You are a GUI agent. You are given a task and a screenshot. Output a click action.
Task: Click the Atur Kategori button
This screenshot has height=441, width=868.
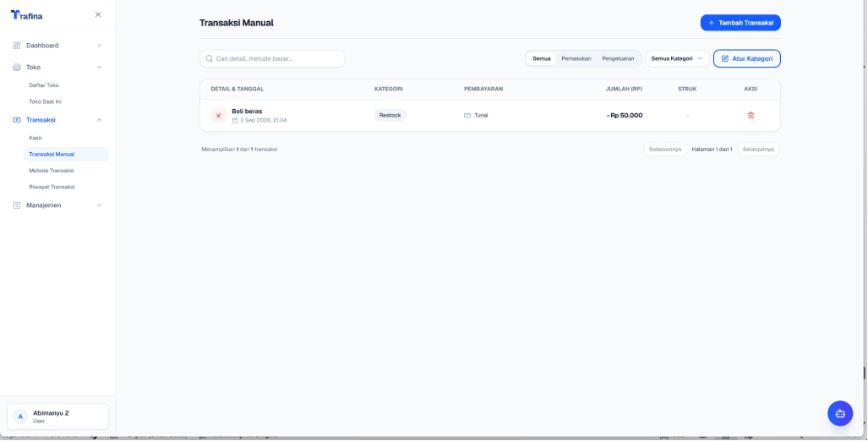pos(747,58)
